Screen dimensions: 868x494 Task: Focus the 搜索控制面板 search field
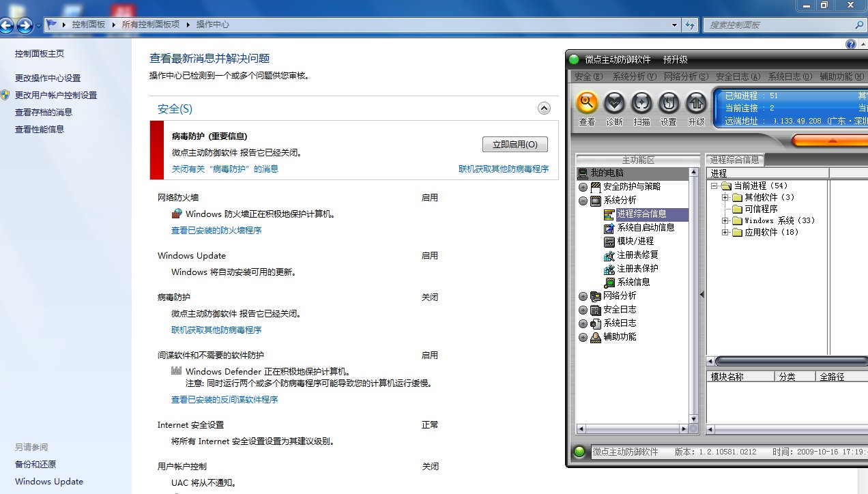tap(778, 25)
